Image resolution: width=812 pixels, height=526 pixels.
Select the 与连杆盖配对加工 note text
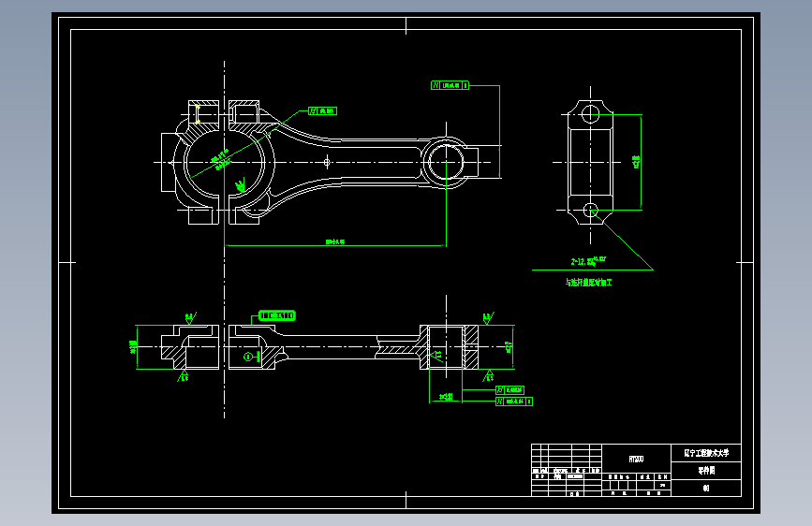point(588,282)
